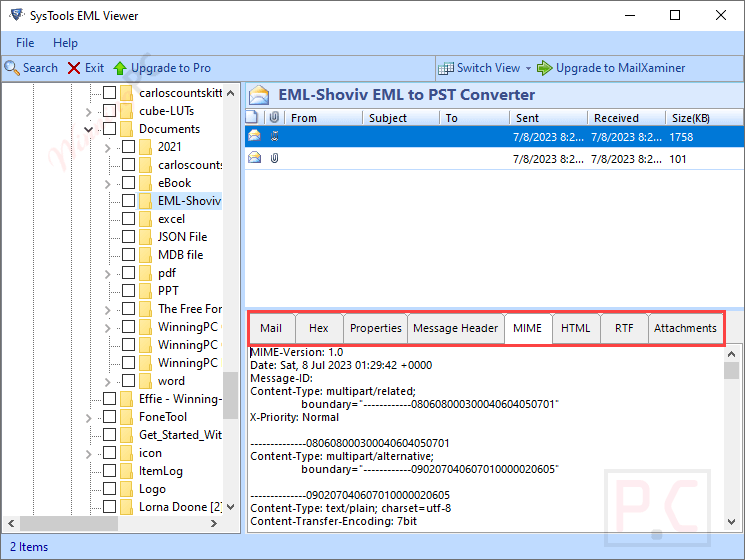Click the Search magnifier icon
The image size is (745, 560).
coord(11,68)
